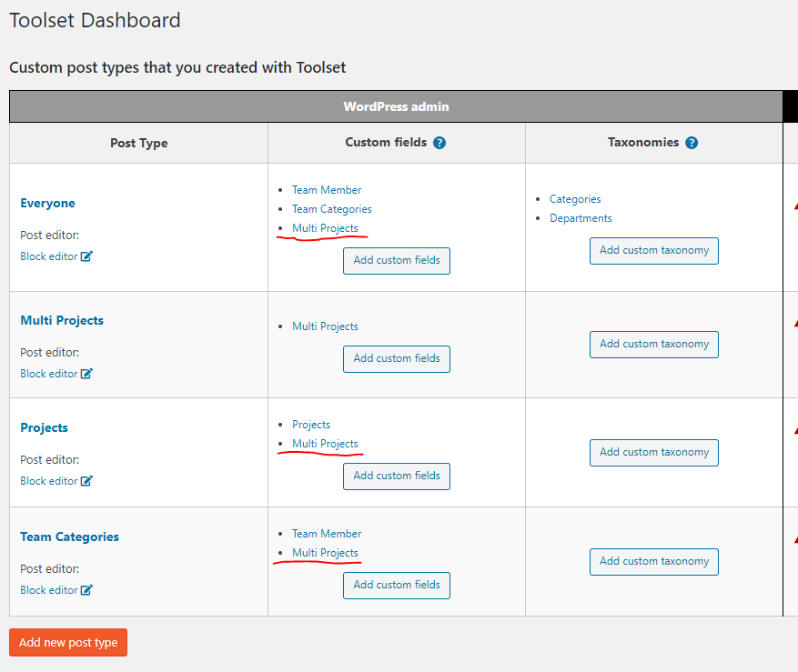Open Block editor link for Team Categories
This screenshot has height=672, width=798.
(x=49, y=590)
